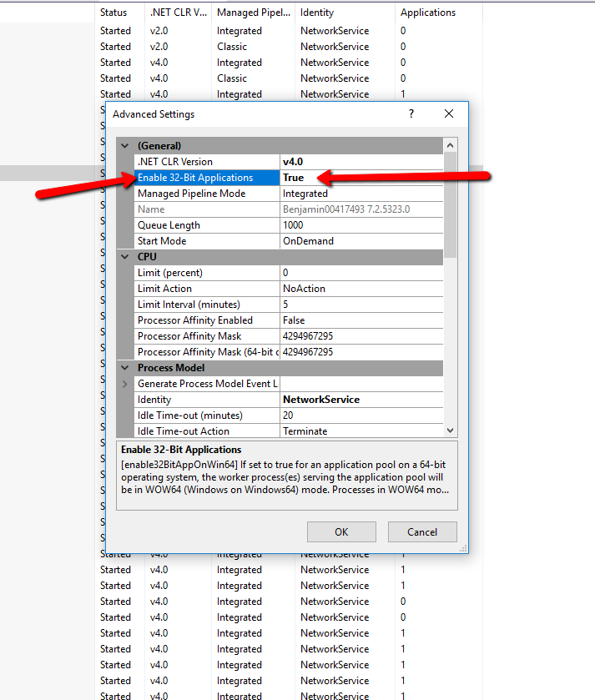The image size is (595, 700).
Task: Collapse the CPU section
Action: point(125,257)
